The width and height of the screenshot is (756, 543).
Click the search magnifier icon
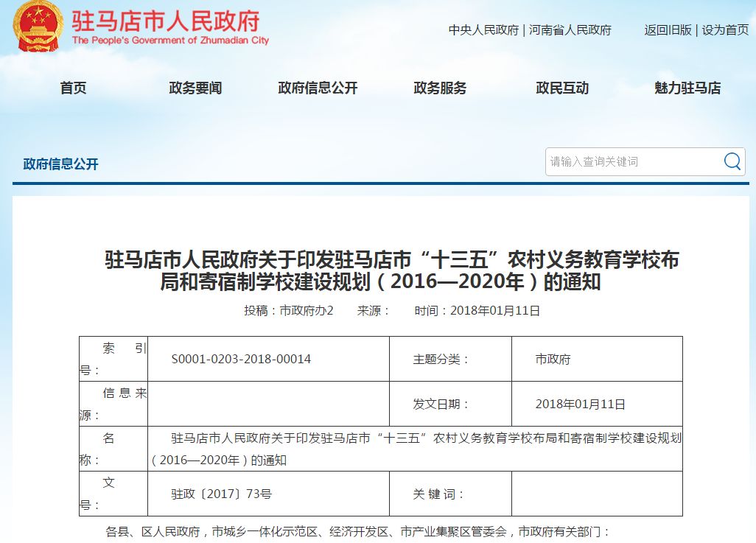pos(731,162)
